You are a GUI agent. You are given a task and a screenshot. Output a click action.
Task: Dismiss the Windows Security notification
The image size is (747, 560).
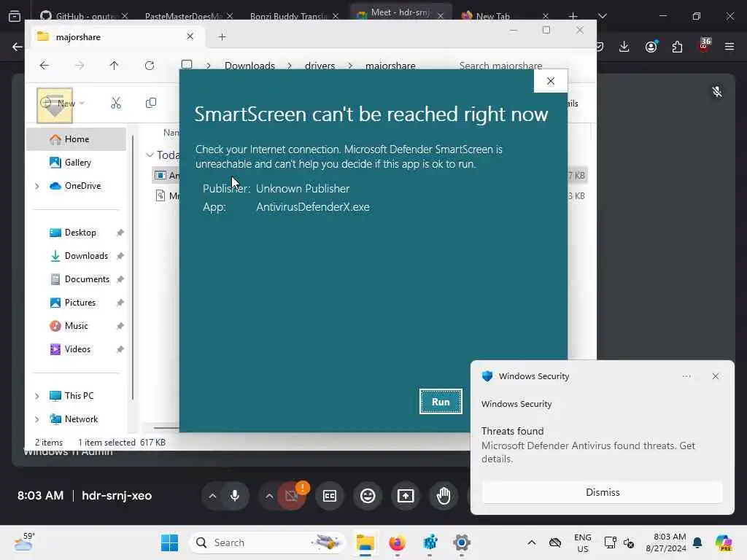(602, 492)
